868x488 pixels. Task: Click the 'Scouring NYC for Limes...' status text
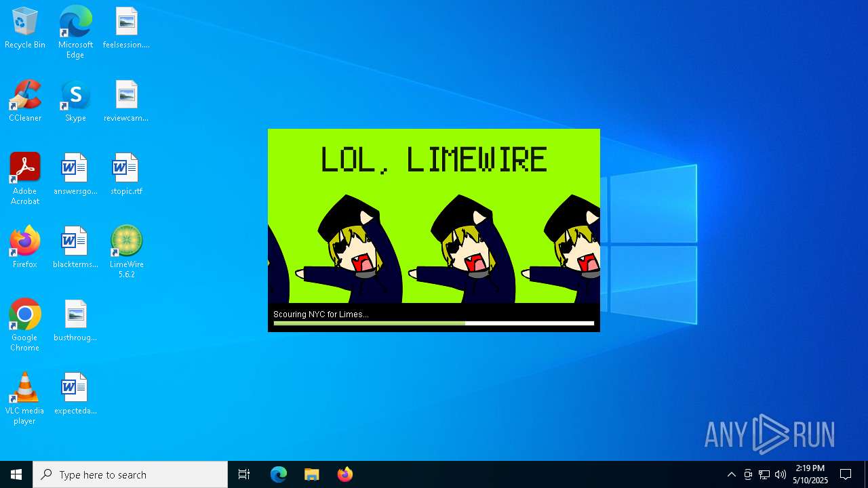(x=321, y=314)
